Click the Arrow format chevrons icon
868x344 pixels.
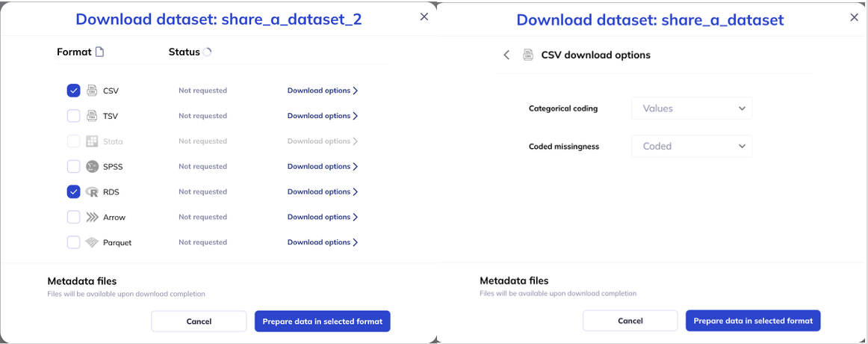click(x=92, y=217)
